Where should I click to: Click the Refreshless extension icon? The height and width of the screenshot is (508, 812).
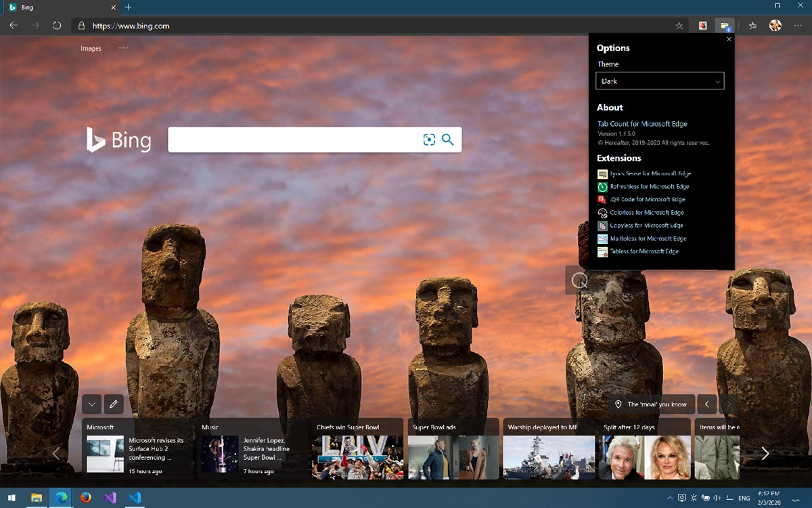602,186
